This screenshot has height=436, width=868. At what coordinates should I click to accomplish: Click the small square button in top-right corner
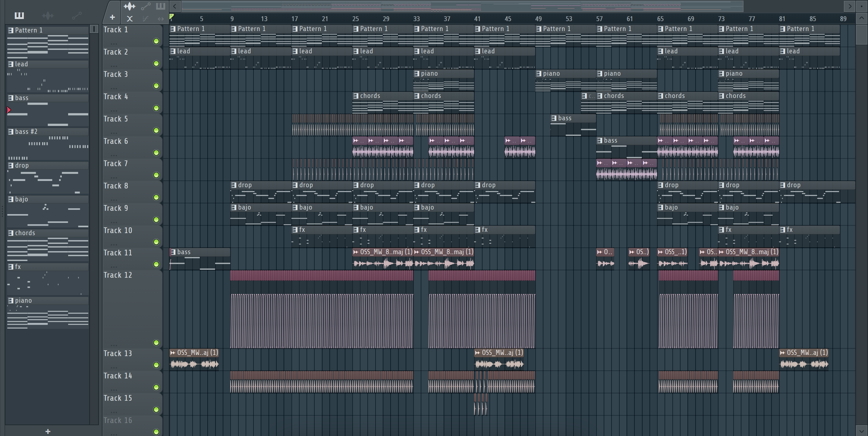pyautogui.click(x=862, y=6)
